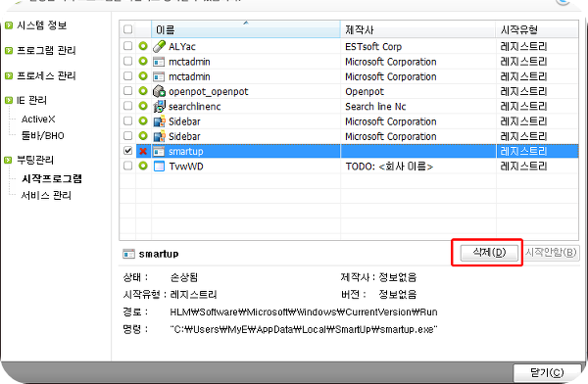Screen dimensions: 588x384
Task: Check the searchlinenc row checkbox
Action: point(127,106)
